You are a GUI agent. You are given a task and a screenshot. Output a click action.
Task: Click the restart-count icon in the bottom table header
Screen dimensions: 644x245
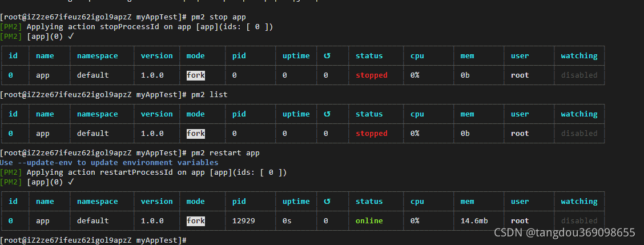tap(327, 202)
